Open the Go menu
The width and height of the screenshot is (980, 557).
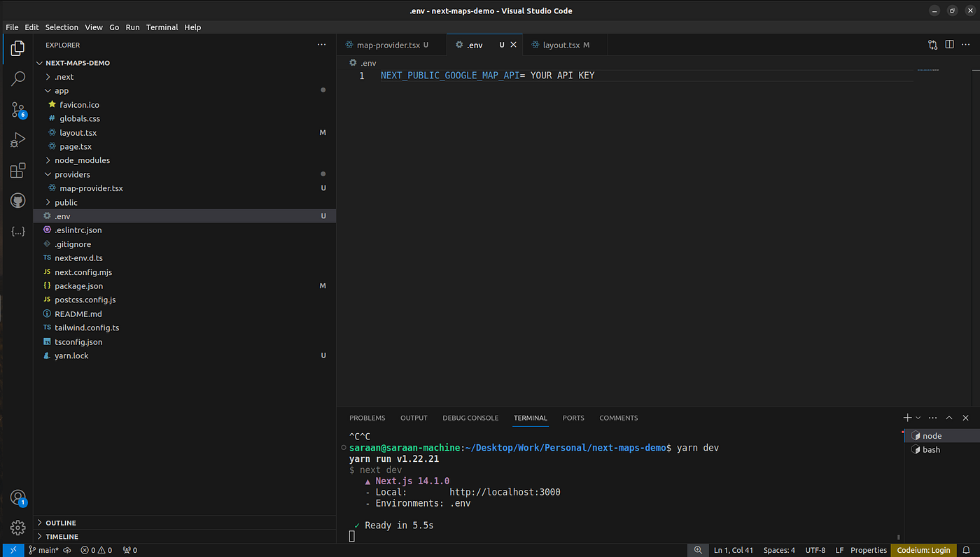[x=114, y=27]
